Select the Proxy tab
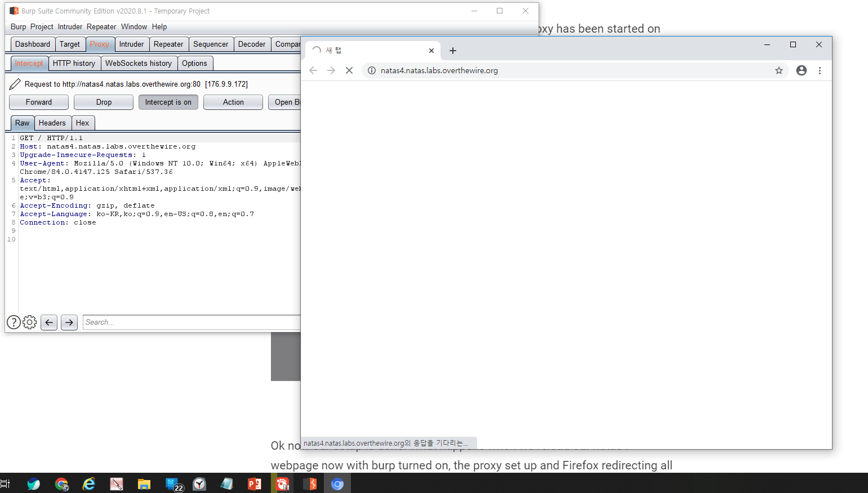Image resolution: width=868 pixels, height=493 pixels. [100, 44]
